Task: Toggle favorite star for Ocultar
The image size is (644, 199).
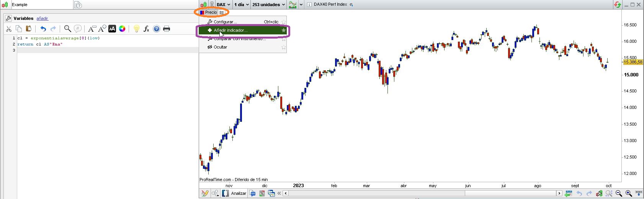Action: [x=283, y=47]
